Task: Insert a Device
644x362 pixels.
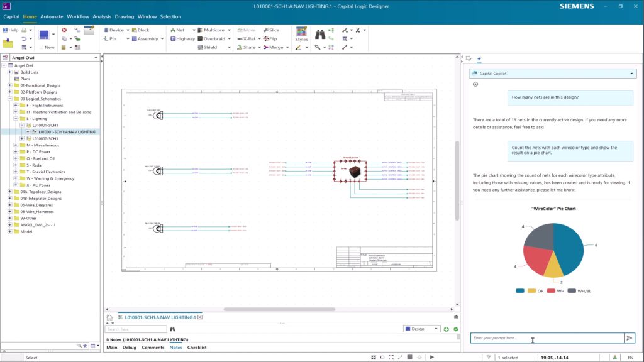Action: (x=114, y=30)
